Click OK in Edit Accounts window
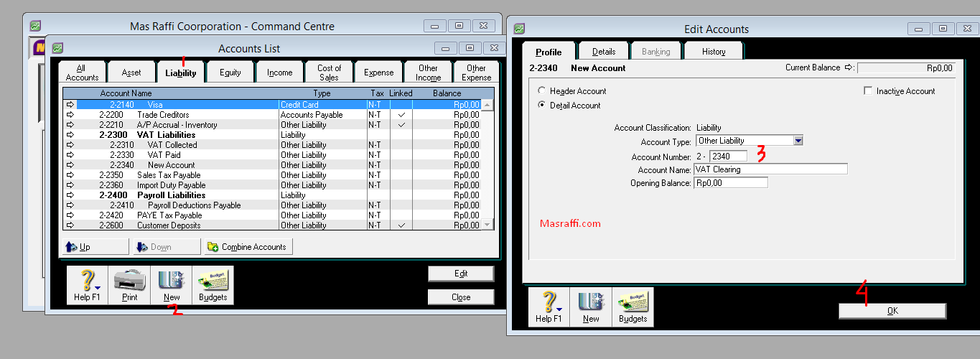This screenshot has width=980, height=359. pyautogui.click(x=892, y=311)
